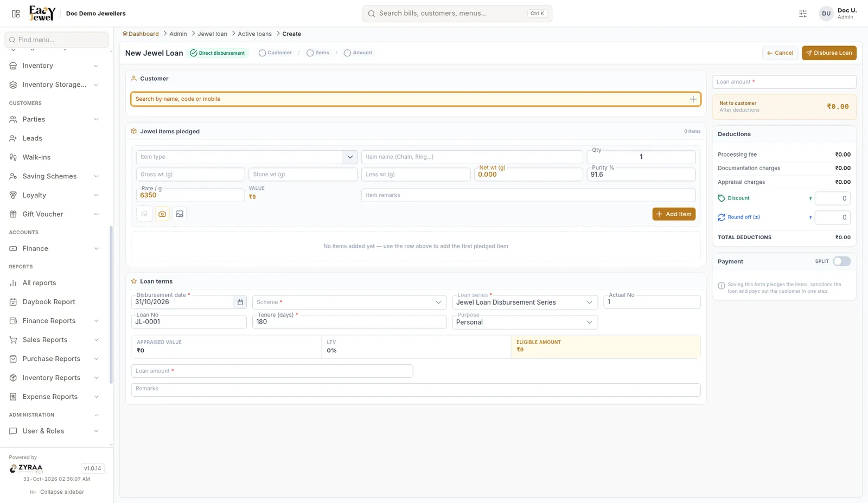Click the global search bar

[x=457, y=14]
